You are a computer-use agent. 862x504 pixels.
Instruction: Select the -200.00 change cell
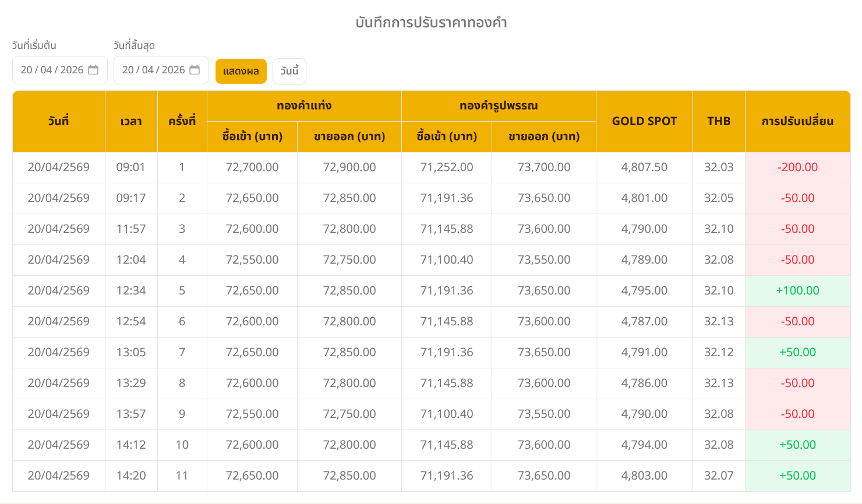point(797,167)
